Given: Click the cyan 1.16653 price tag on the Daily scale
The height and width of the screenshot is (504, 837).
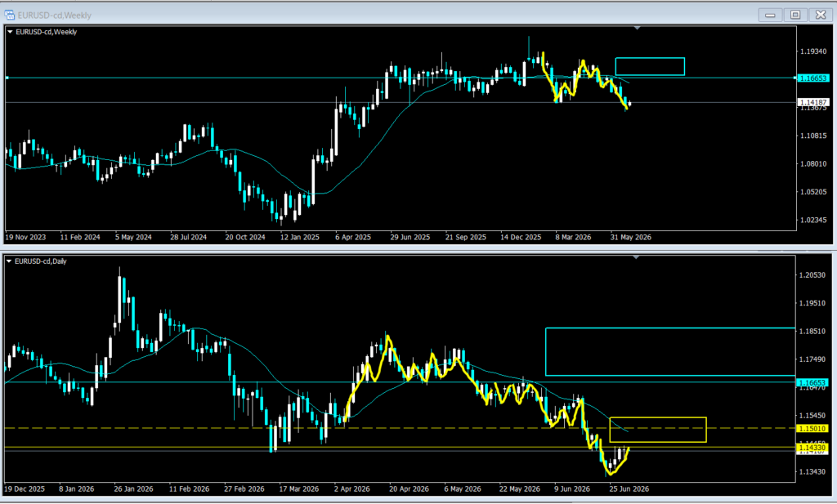Looking at the screenshot, I should tap(812, 382).
